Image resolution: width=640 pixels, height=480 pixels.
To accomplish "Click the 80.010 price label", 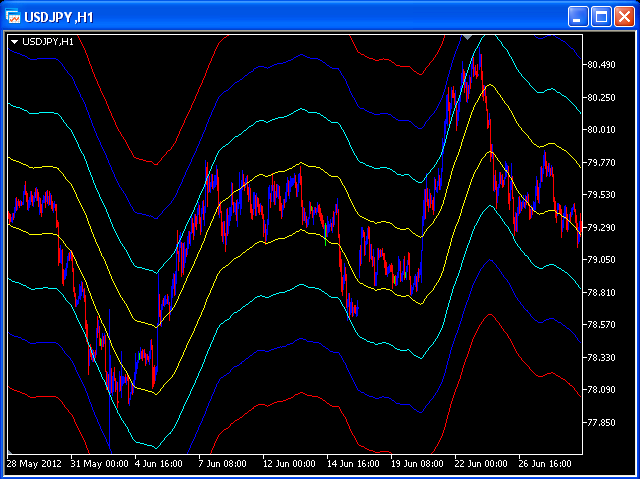I will [602, 130].
